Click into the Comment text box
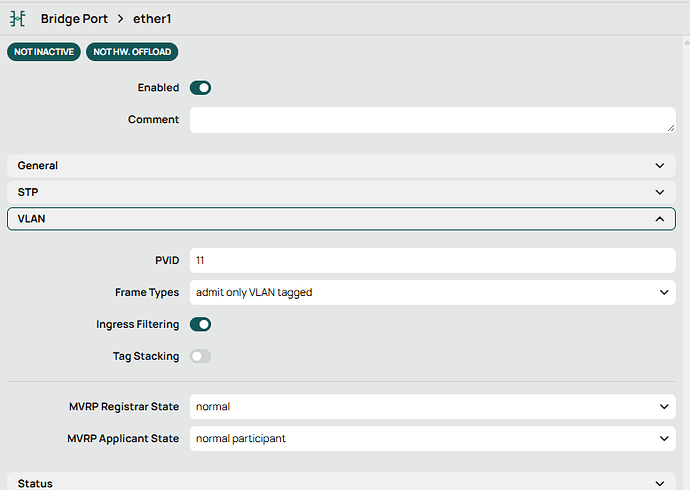The width and height of the screenshot is (690, 490). [x=430, y=120]
